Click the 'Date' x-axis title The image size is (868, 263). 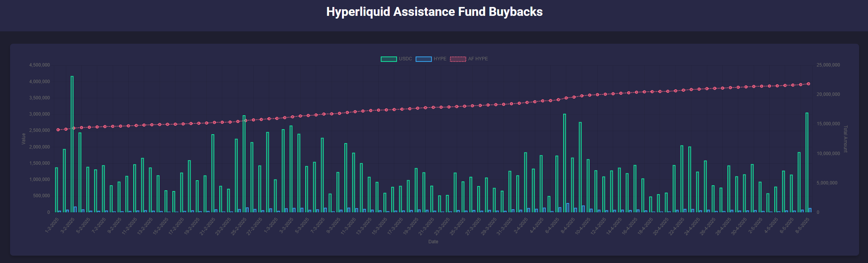(433, 242)
